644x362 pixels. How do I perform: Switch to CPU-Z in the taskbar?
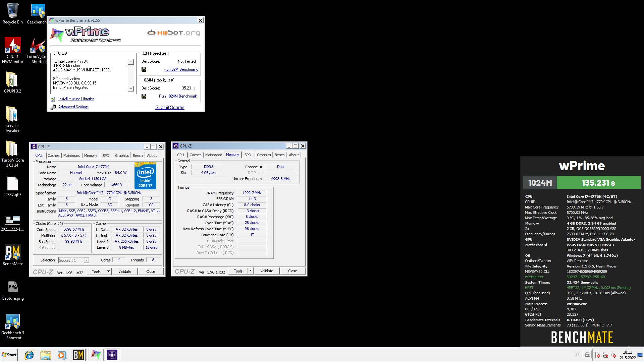112,355
